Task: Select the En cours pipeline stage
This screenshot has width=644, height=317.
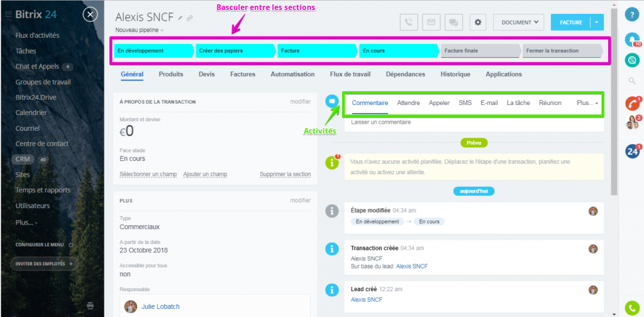Action: 399,51
